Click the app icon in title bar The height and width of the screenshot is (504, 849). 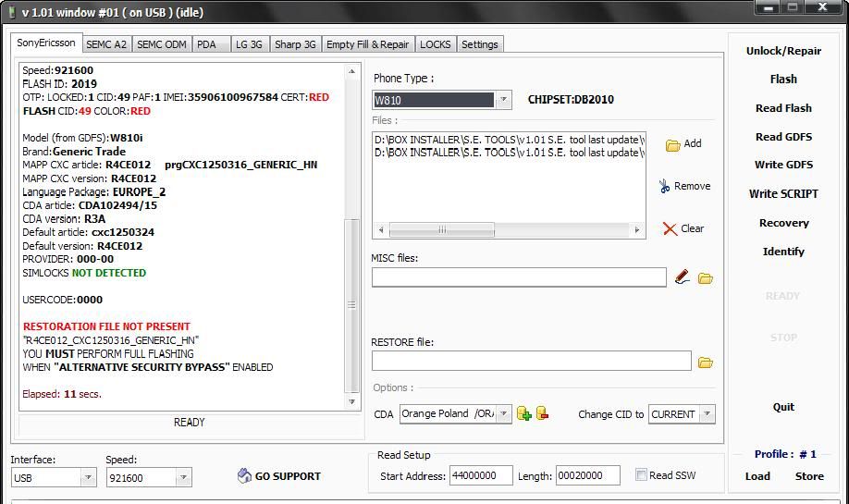pos(12,12)
